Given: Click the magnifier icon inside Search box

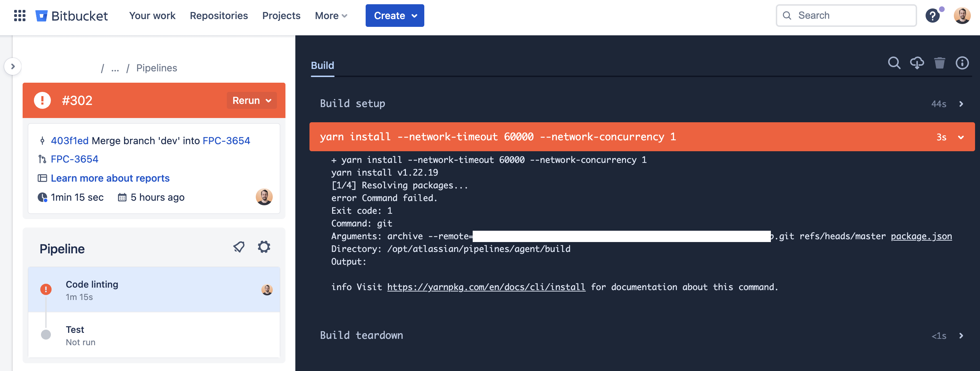Looking at the screenshot, I should pyautogui.click(x=787, y=16).
